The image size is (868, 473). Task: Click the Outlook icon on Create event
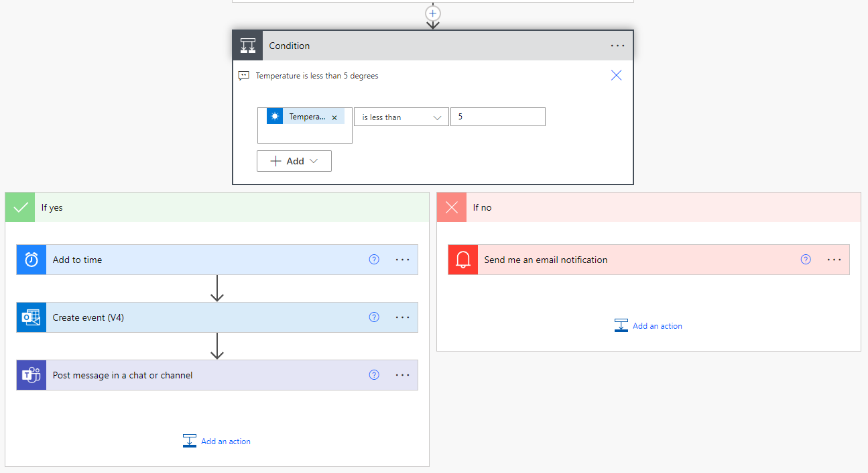(32, 317)
